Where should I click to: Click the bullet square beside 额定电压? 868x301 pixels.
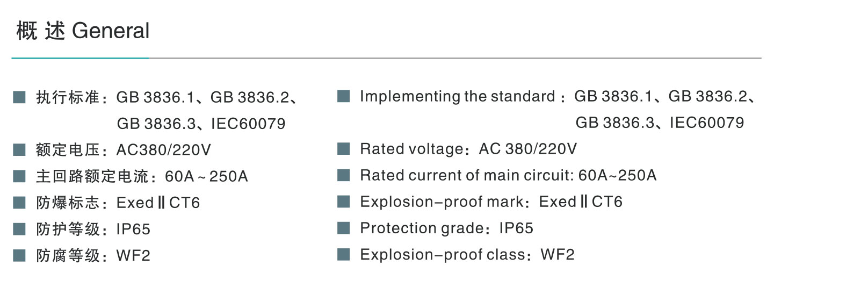19,149
